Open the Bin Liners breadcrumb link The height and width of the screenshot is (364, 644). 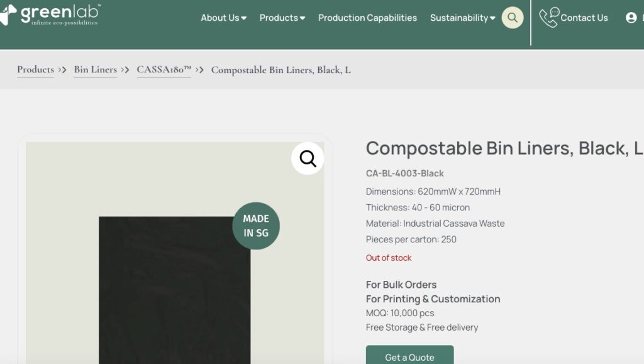pos(95,69)
